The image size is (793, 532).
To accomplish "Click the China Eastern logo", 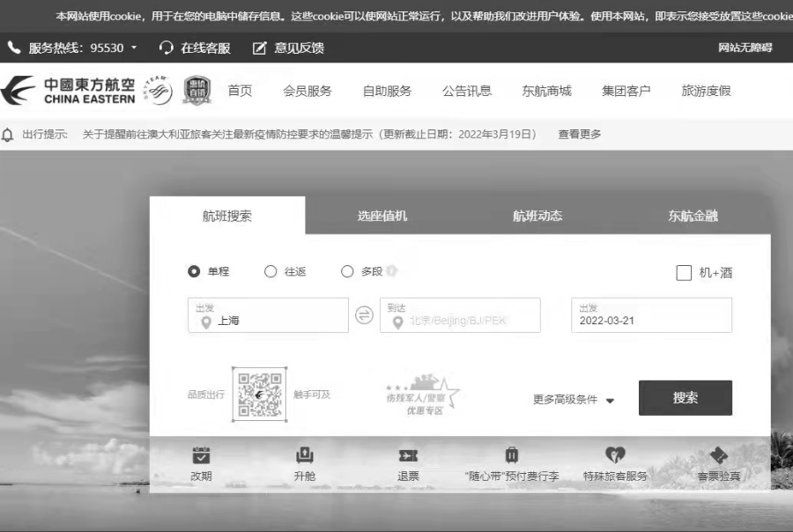I will click(x=70, y=91).
